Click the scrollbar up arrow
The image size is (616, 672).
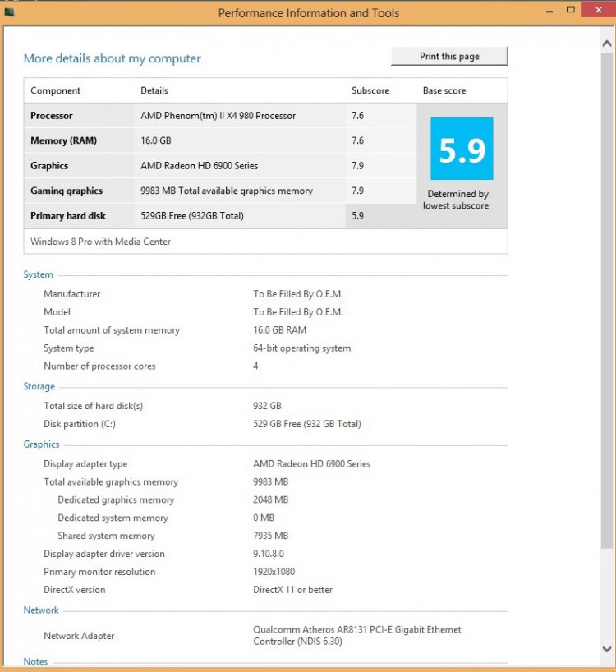(607, 44)
